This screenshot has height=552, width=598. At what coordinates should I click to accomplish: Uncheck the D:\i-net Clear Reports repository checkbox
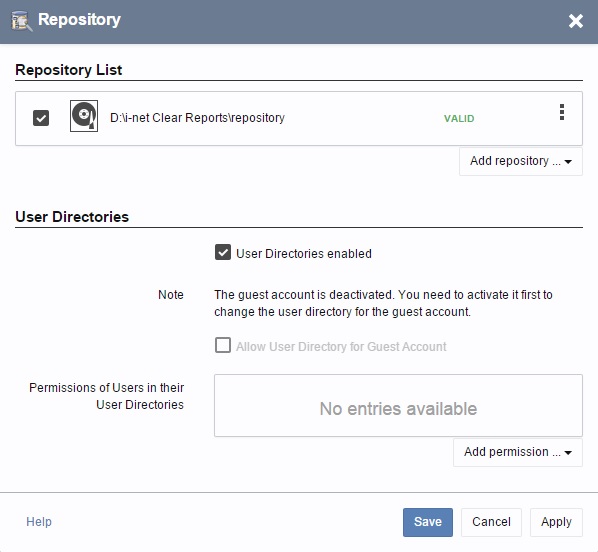click(x=41, y=118)
